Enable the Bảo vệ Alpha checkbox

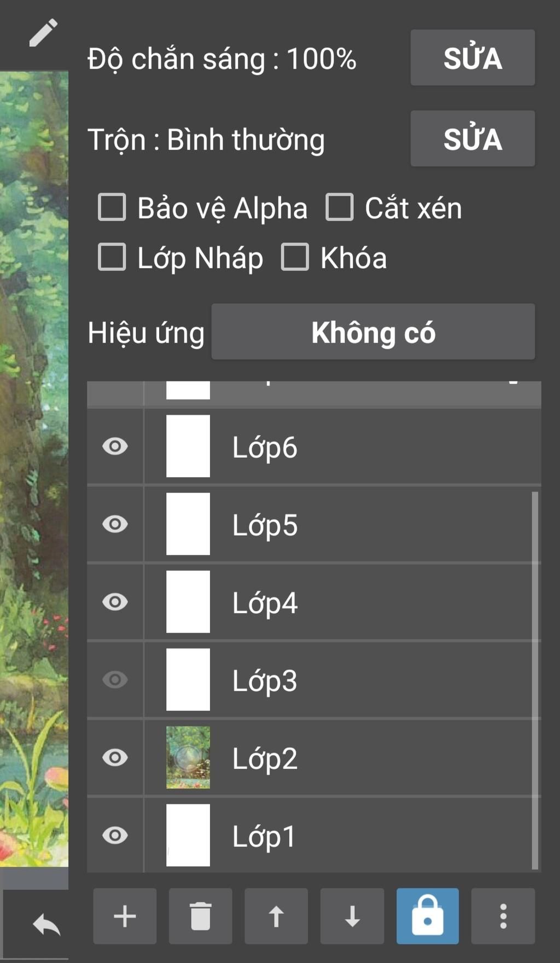(112, 207)
